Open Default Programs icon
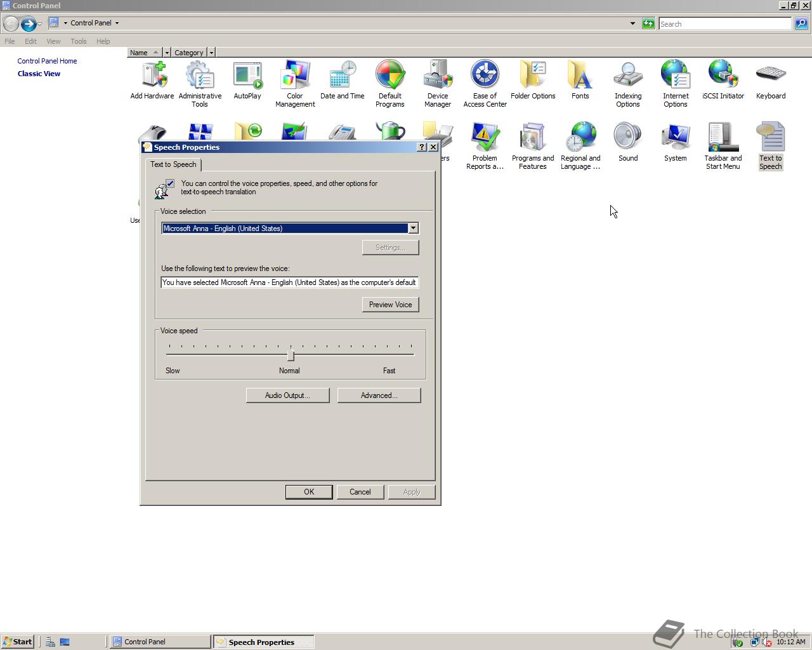This screenshot has width=812, height=650. click(390, 84)
